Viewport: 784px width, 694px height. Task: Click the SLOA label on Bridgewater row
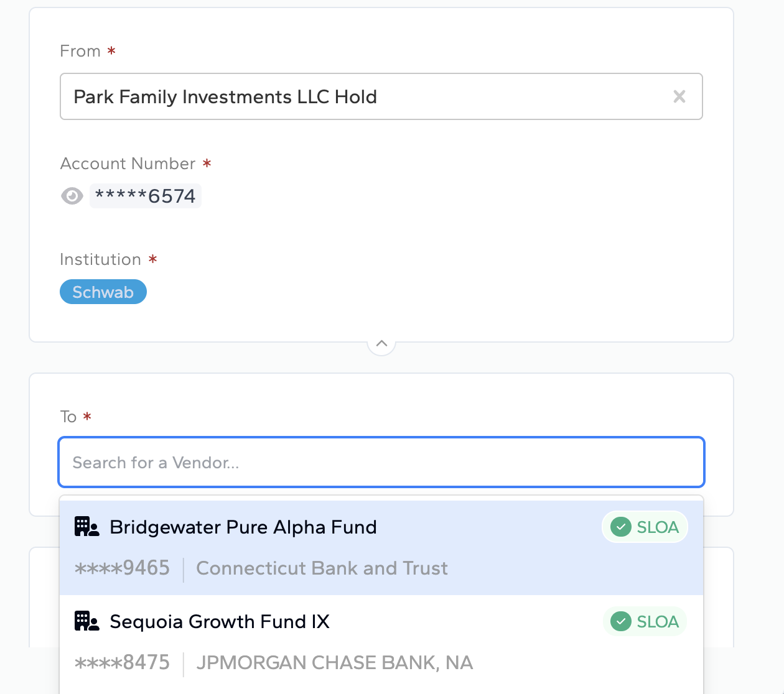[658, 527]
